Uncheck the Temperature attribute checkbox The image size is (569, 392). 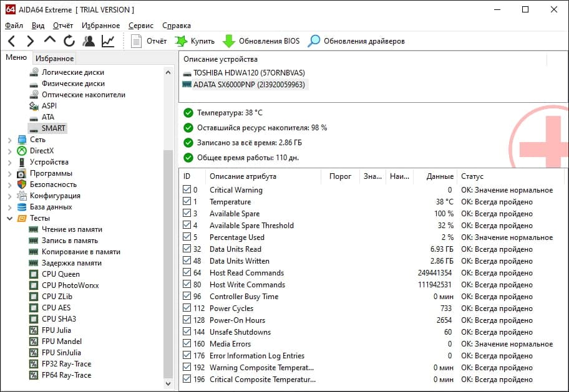tap(187, 201)
